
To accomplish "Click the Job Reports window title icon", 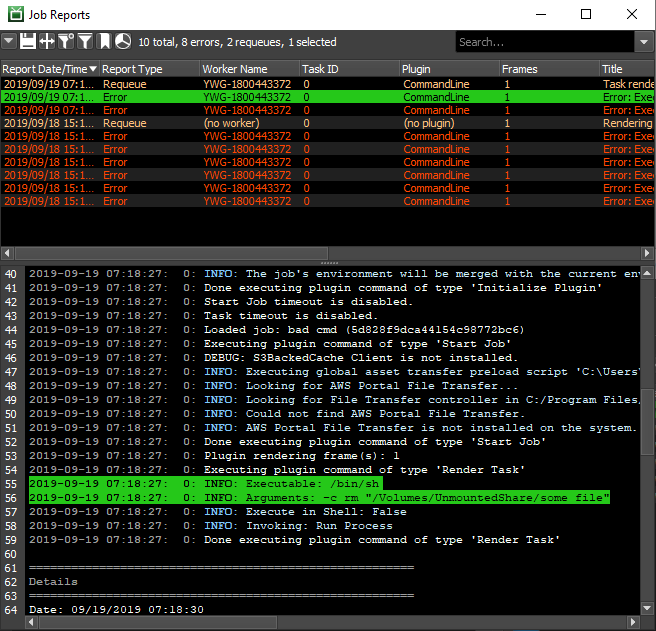I will coord(15,14).
